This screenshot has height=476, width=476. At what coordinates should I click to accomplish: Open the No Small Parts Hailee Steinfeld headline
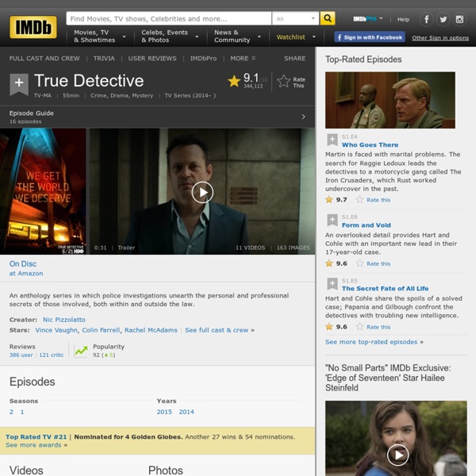coord(388,378)
